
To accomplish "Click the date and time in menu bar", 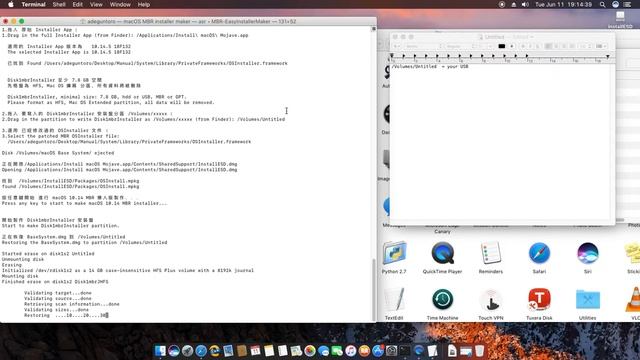I will coord(563,4).
